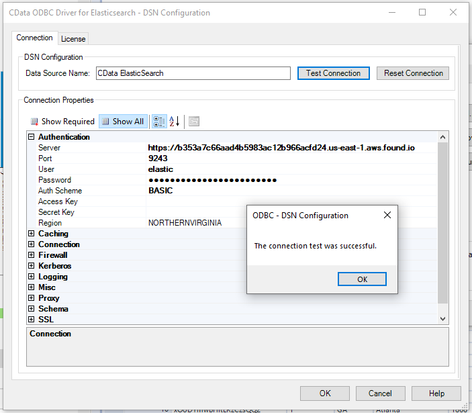Switch to the License tab
472x413 pixels.
pyautogui.click(x=73, y=39)
